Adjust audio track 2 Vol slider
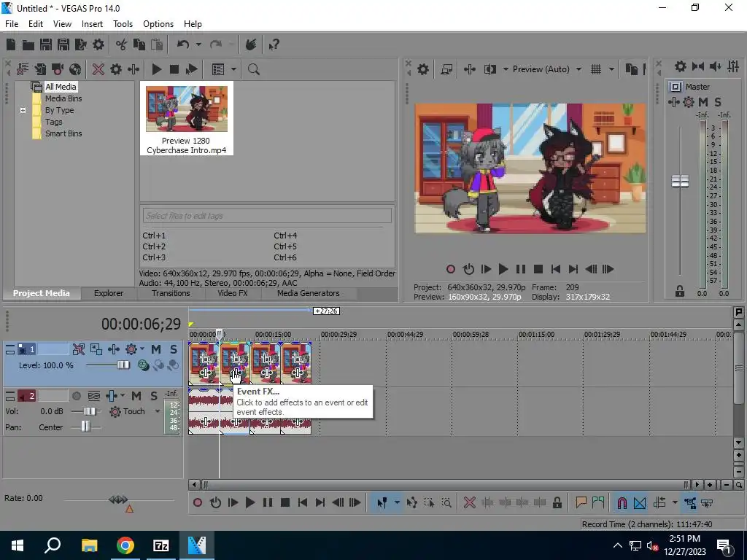Screen dimensions: 747x560 pyautogui.click(x=89, y=411)
